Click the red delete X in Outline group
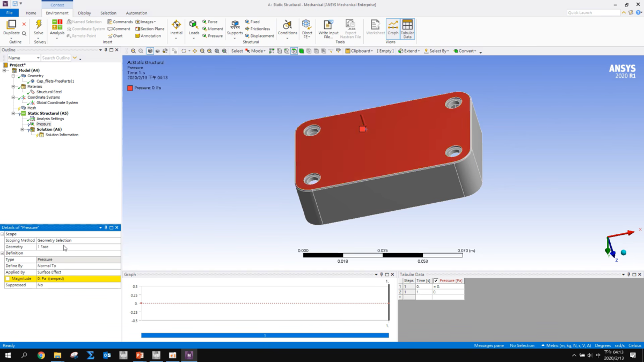The image size is (644, 362). [x=24, y=24]
